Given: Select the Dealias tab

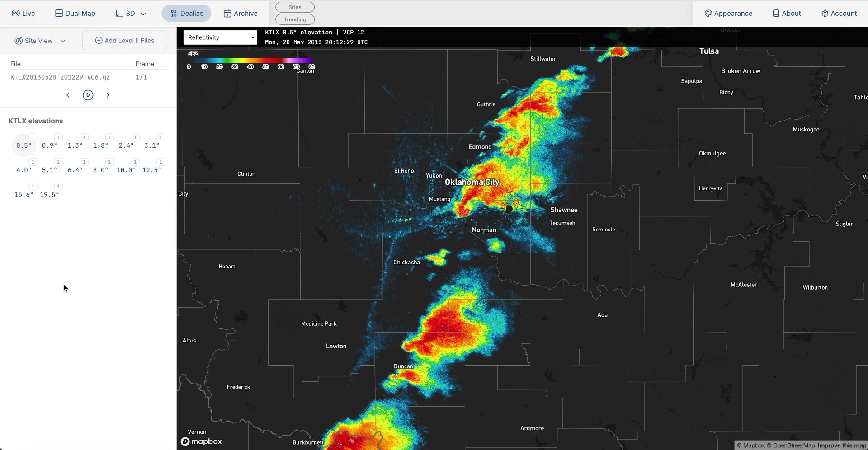Looking at the screenshot, I should tap(186, 14).
